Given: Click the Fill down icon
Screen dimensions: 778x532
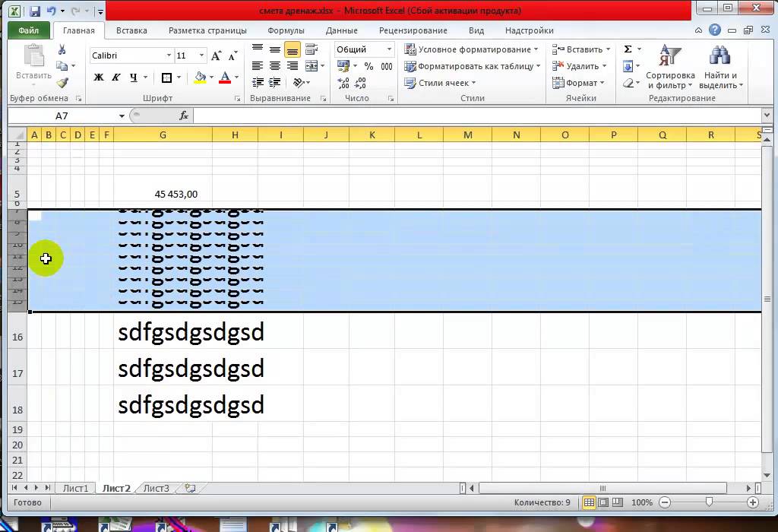Looking at the screenshot, I should tap(628, 66).
